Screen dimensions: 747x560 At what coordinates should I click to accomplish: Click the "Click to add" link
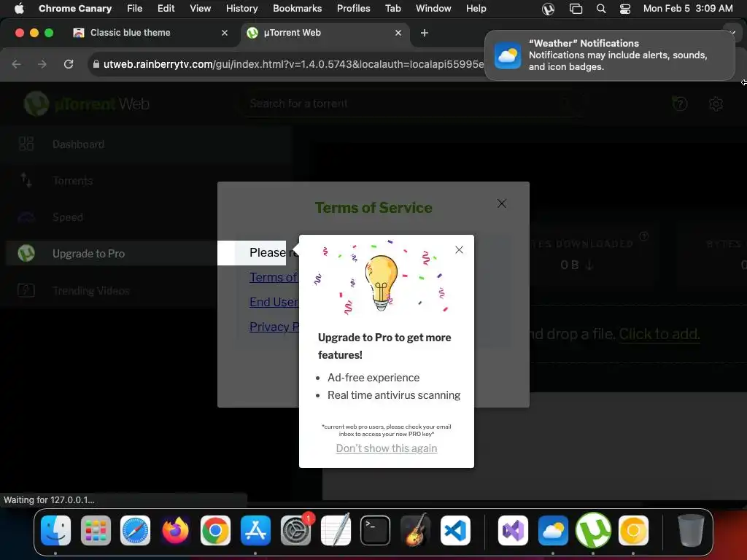[659, 334]
